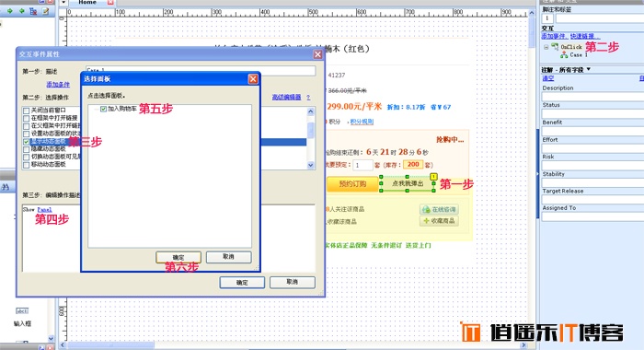
Task: Click the Description annotation field
Action: (x=592, y=97)
